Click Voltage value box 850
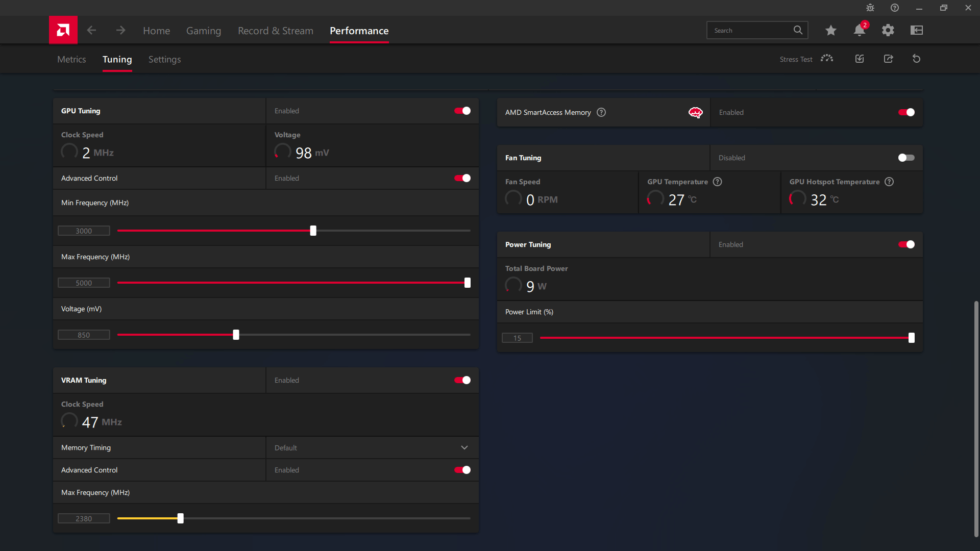Screen dimensions: 980x551 tap(84, 335)
